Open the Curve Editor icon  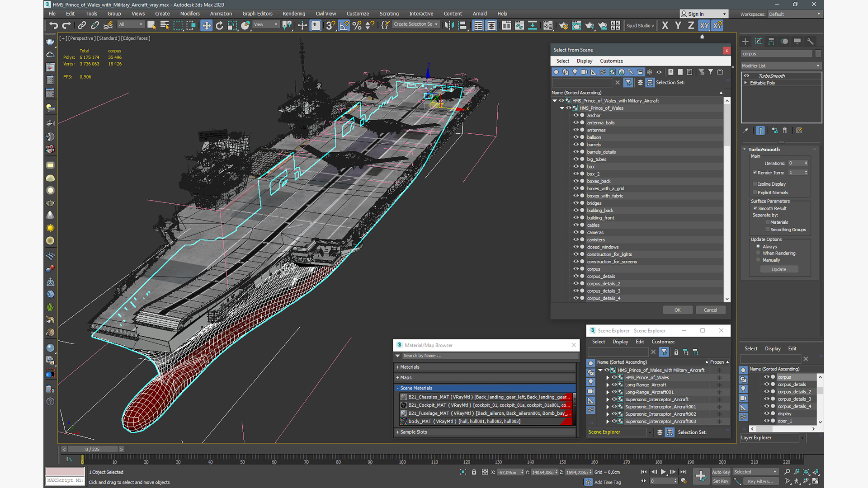(x=519, y=25)
